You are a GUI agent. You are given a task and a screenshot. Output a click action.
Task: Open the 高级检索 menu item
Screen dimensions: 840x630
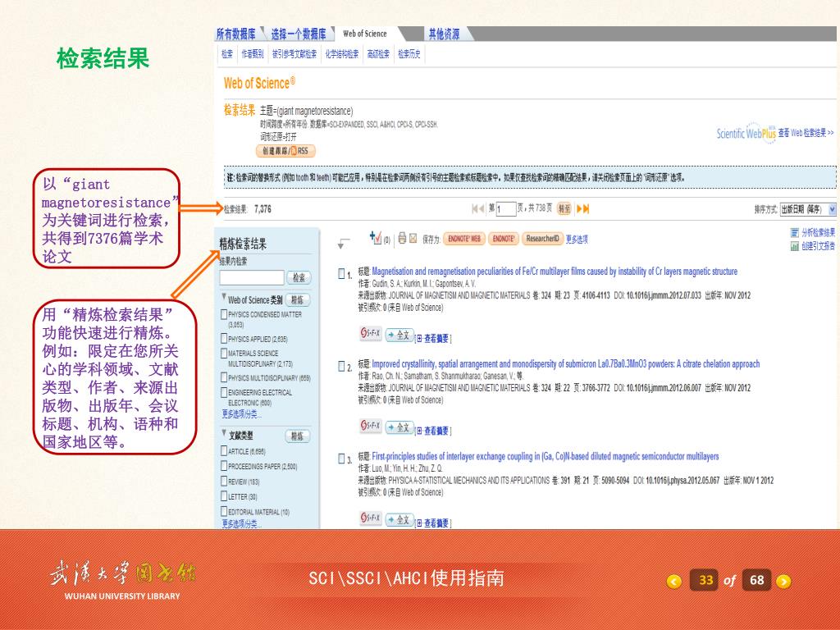point(378,53)
